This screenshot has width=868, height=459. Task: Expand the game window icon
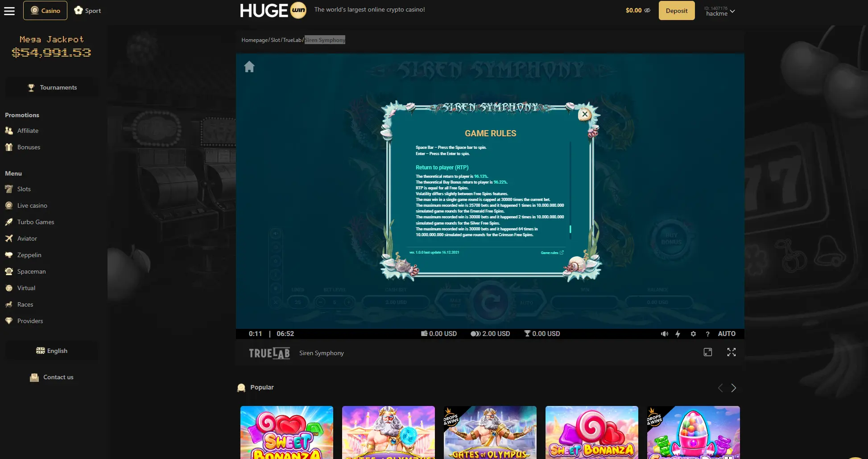tap(708, 352)
